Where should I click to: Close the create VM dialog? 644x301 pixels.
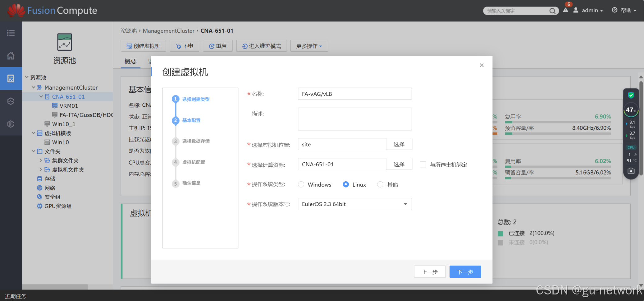coord(482,65)
